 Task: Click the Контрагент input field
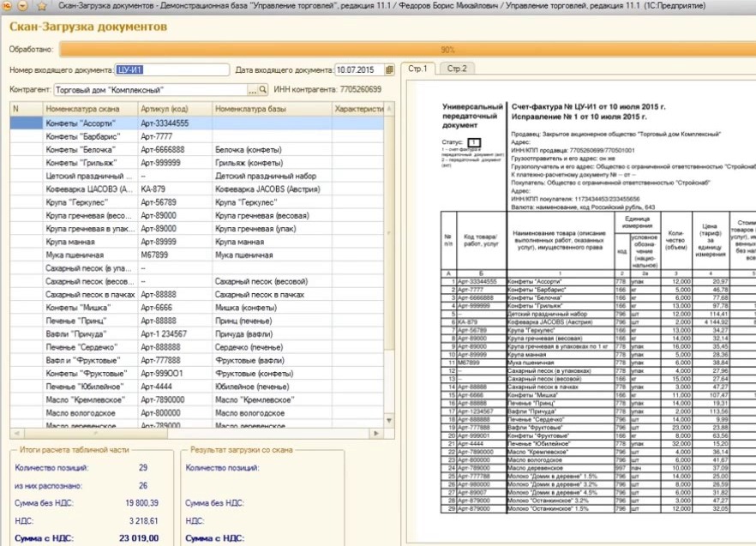click(151, 90)
